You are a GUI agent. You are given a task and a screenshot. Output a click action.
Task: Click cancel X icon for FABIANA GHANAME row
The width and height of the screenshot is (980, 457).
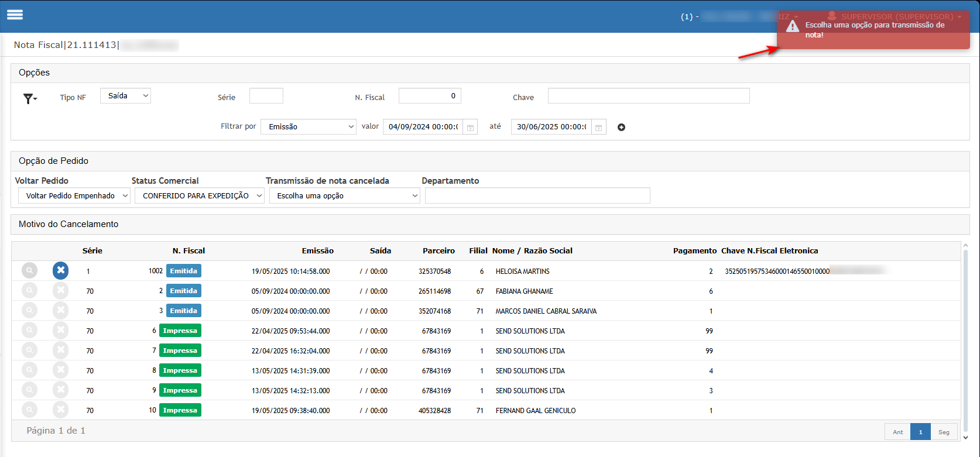60,291
